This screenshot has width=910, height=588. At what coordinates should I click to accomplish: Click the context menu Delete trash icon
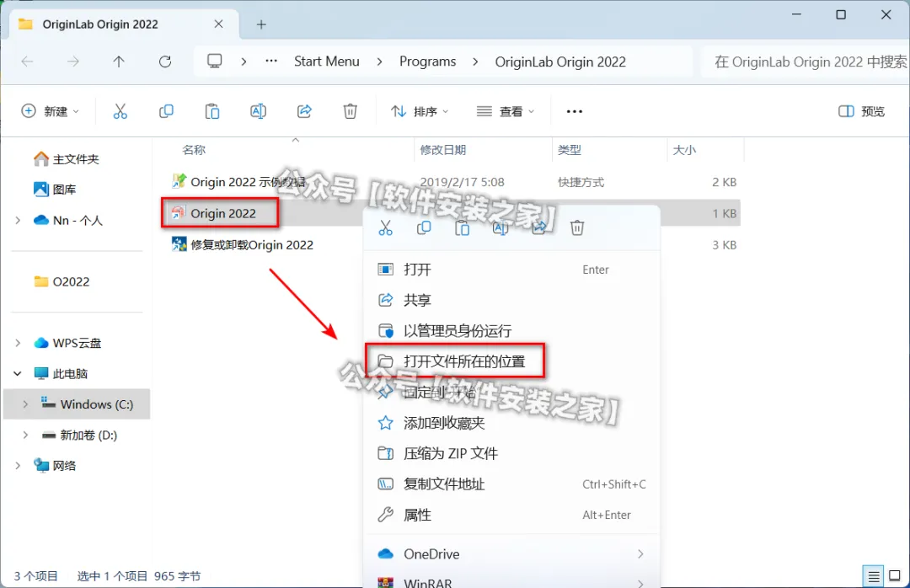pos(577,227)
